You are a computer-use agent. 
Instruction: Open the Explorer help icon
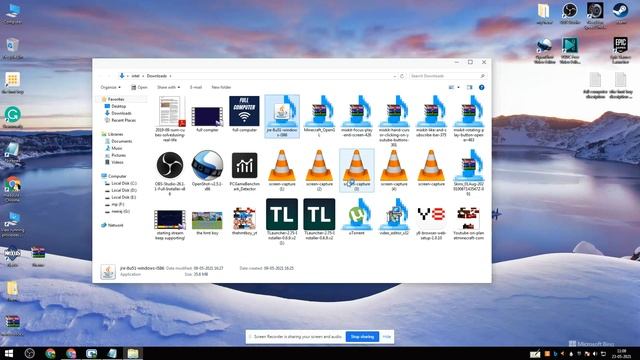482,87
